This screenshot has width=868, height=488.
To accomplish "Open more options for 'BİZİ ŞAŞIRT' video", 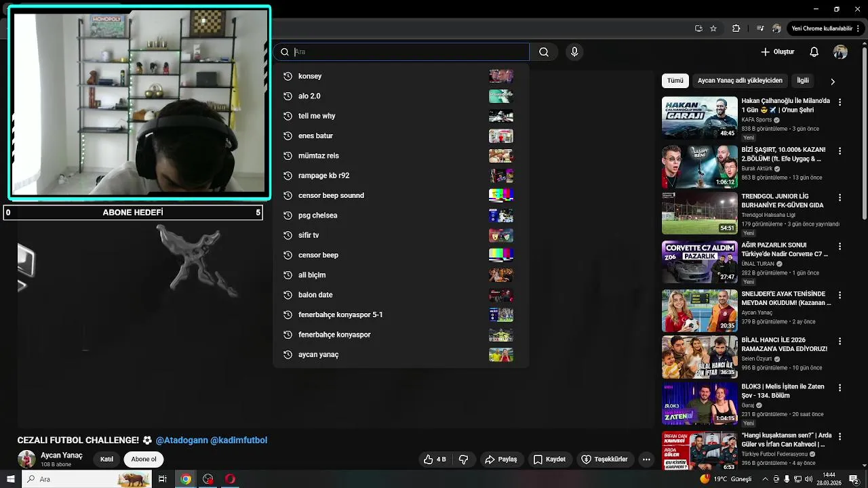I will click(840, 151).
